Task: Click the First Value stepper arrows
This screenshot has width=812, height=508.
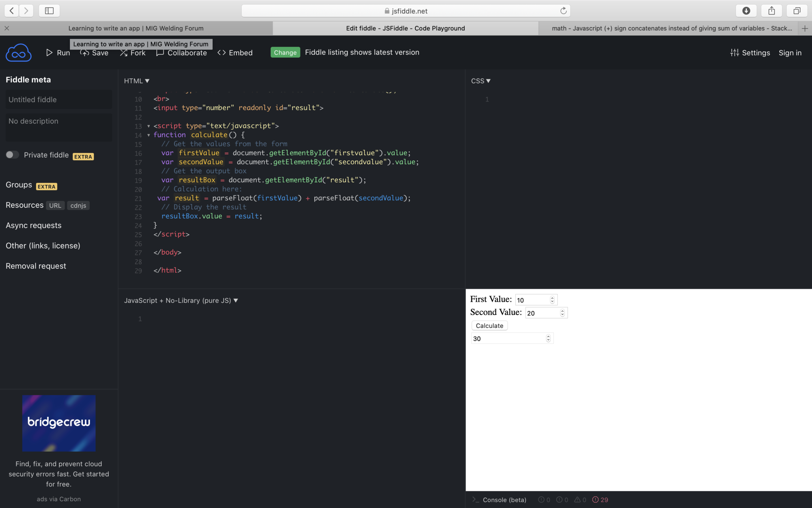Action: click(x=552, y=300)
